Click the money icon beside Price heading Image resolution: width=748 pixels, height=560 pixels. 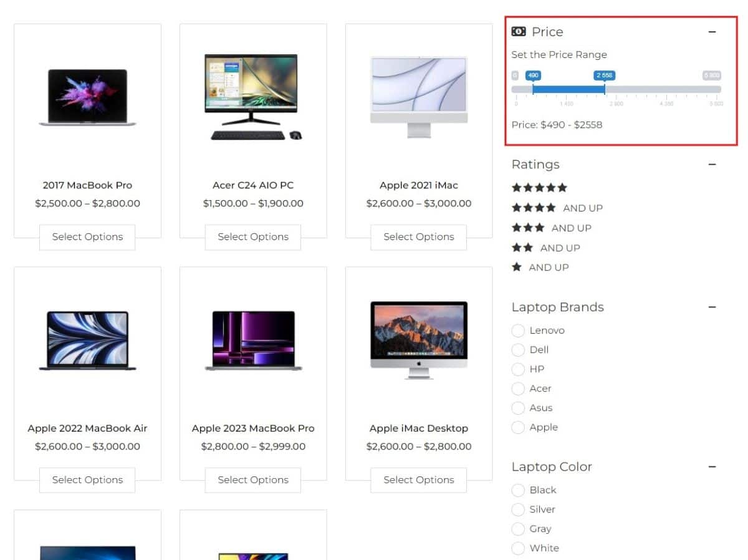point(519,32)
